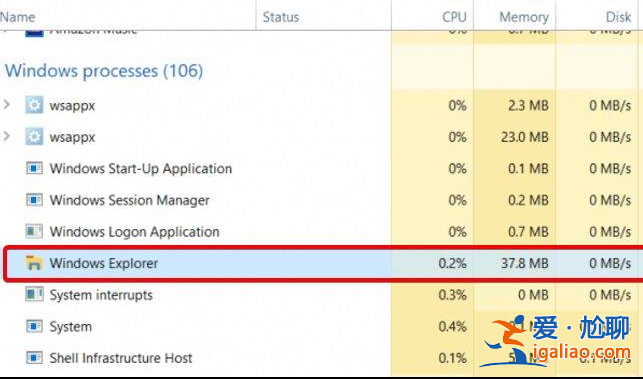Sort by the CPU column header
The width and height of the screenshot is (643, 379).
454,17
